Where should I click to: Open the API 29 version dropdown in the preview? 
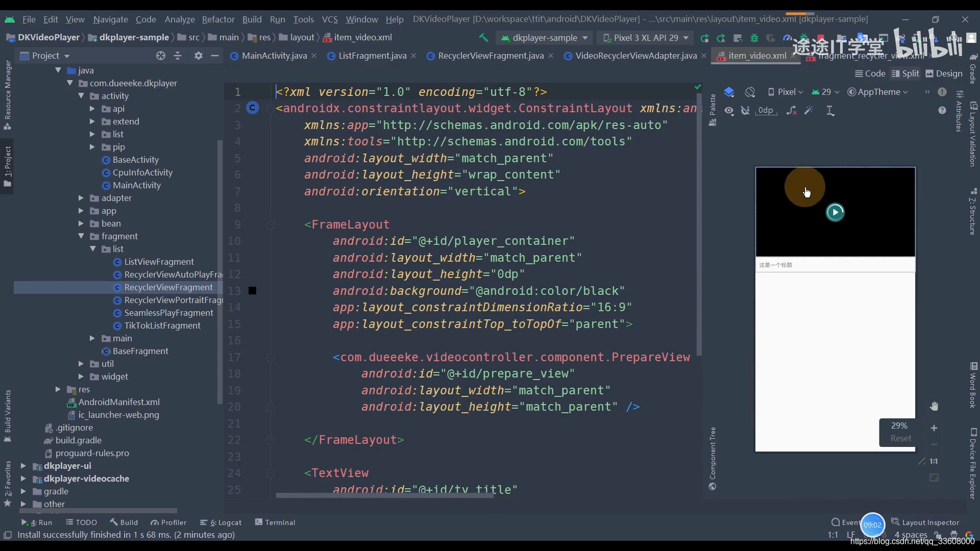pyautogui.click(x=825, y=92)
